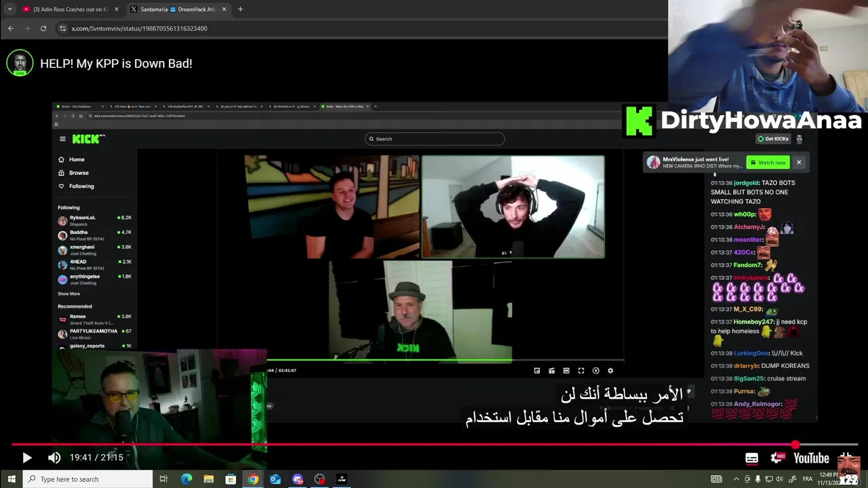Open Buddha channel in Following list
868x488 pixels.
[x=95, y=235]
